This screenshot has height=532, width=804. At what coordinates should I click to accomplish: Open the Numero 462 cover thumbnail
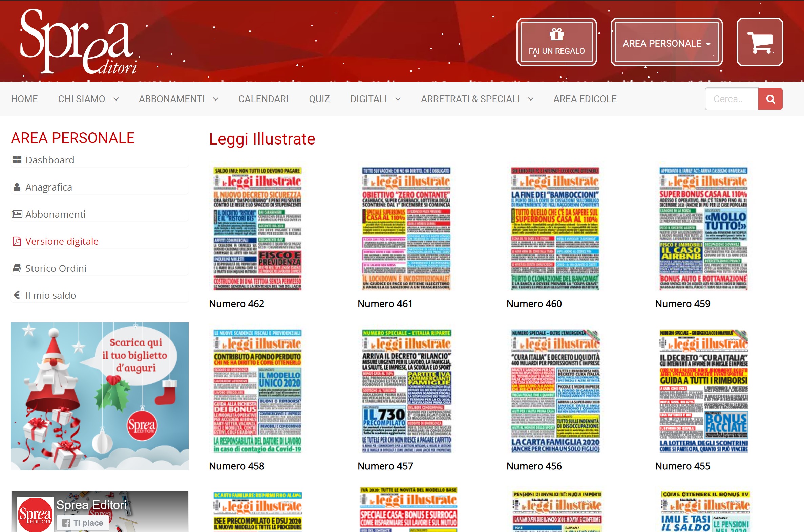(x=257, y=229)
